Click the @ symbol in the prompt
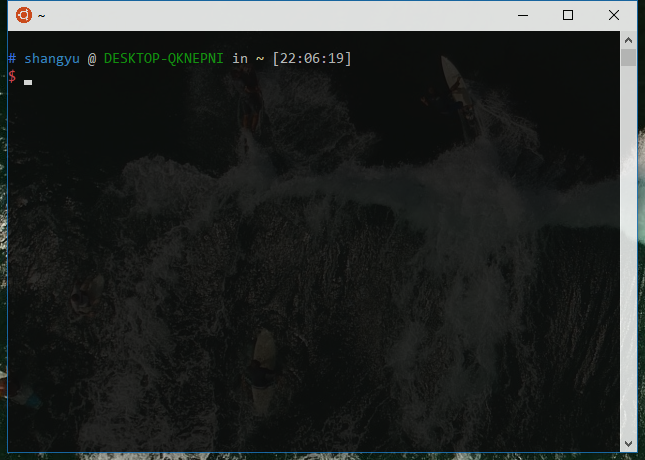Viewport: 645px width, 460px height. [x=91, y=59]
